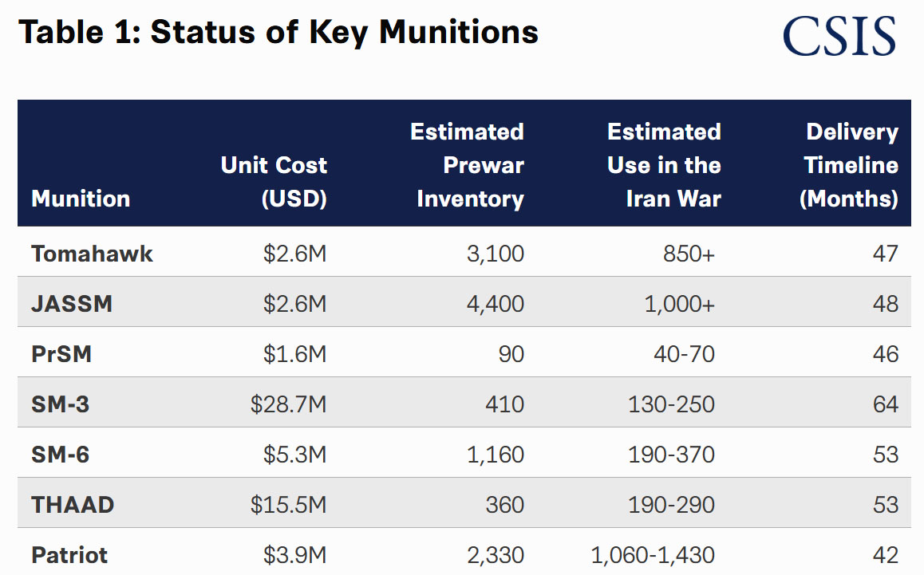Select the THAAD row label
The height and width of the screenshot is (575, 924).
tap(73, 505)
